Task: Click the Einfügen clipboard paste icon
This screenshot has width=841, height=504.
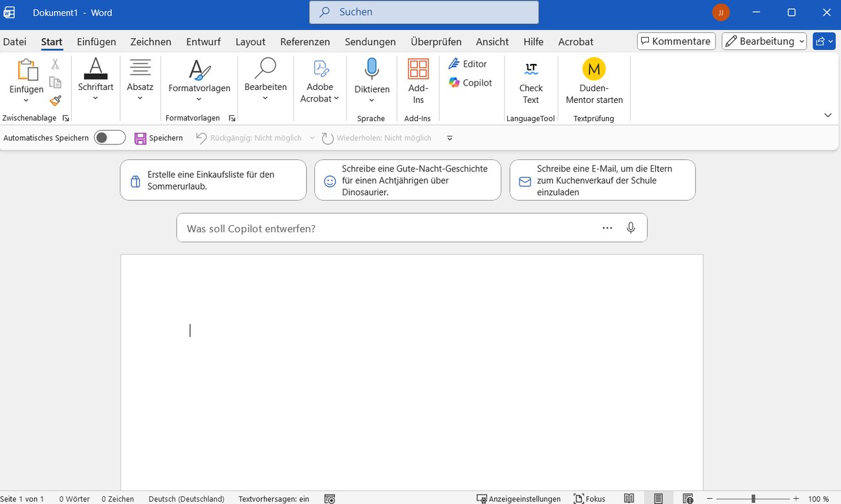Action: (27, 69)
